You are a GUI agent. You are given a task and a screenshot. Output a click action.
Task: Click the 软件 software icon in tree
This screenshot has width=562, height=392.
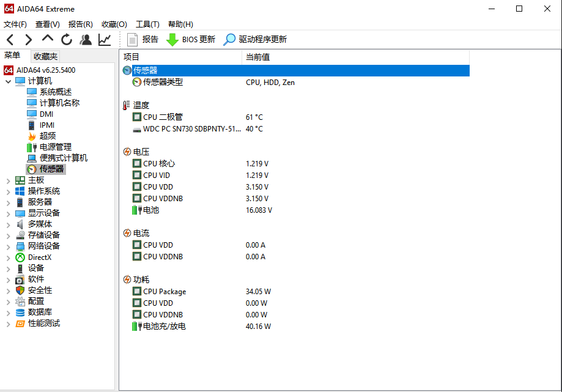point(20,279)
